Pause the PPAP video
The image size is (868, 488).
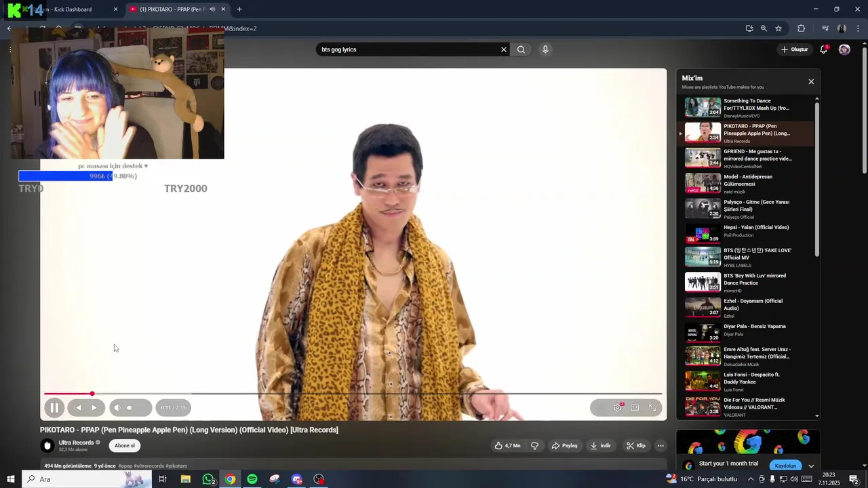pyautogui.click(x=54, y=407)
